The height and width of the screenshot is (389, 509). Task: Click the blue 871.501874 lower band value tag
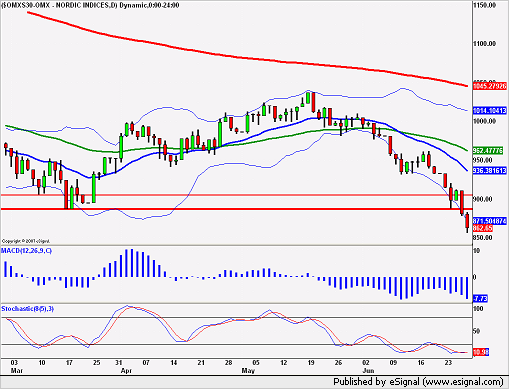490,221
